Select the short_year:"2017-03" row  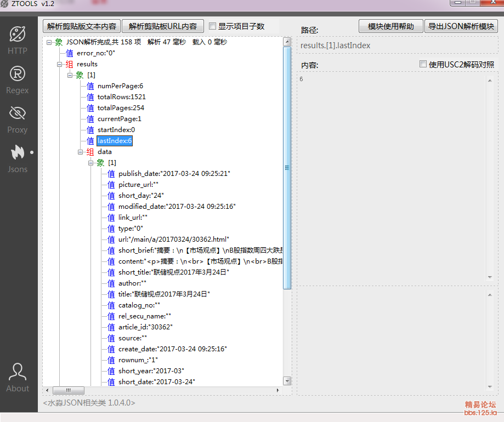click(x=151, y=371)
